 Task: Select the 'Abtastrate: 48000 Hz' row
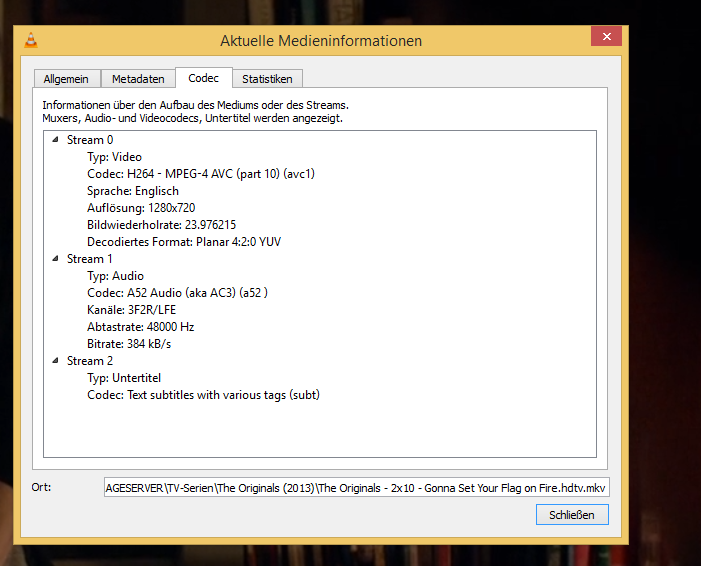click(140, 327)
